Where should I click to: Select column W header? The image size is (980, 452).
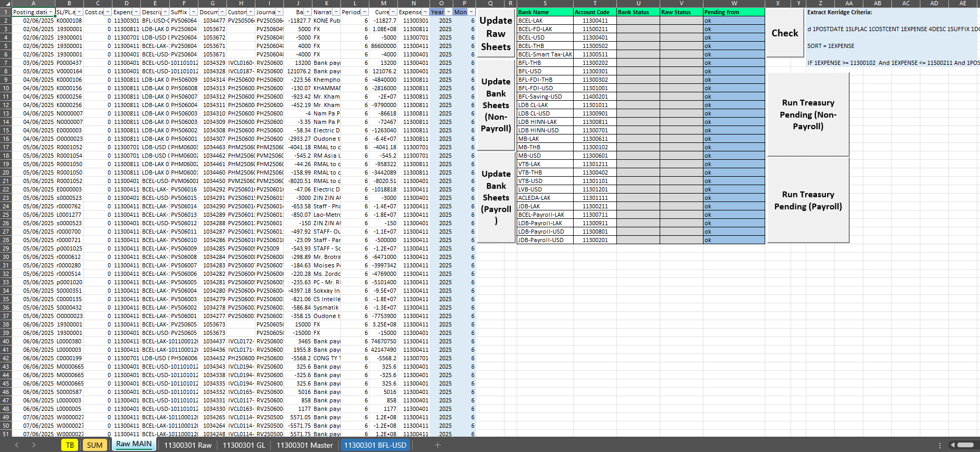pos(734,3)
